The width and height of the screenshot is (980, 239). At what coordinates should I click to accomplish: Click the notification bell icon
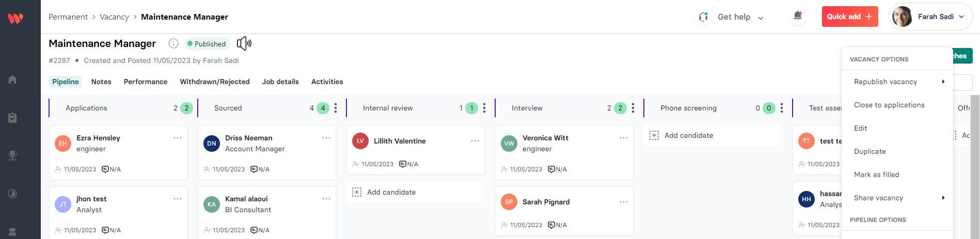(797, 17)
